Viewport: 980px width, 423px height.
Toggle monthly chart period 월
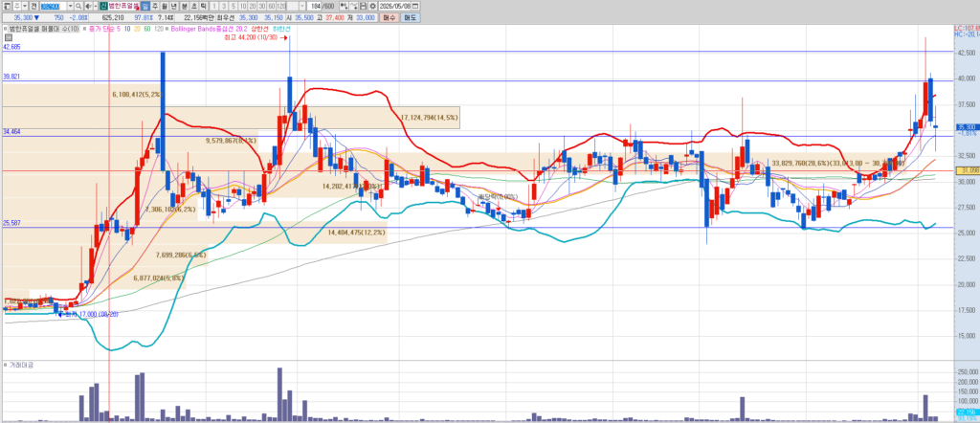(165, 7)
